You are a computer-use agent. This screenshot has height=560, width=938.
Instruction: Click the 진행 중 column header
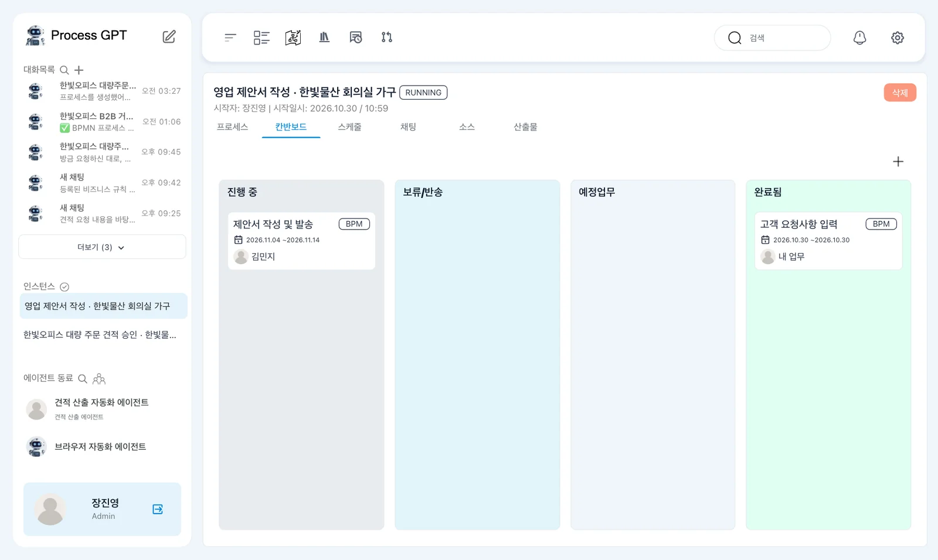[x=242, y=192]
